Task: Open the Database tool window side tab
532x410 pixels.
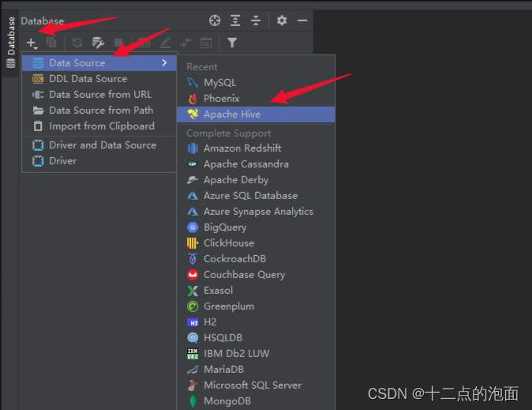Action: click(11, 43)
